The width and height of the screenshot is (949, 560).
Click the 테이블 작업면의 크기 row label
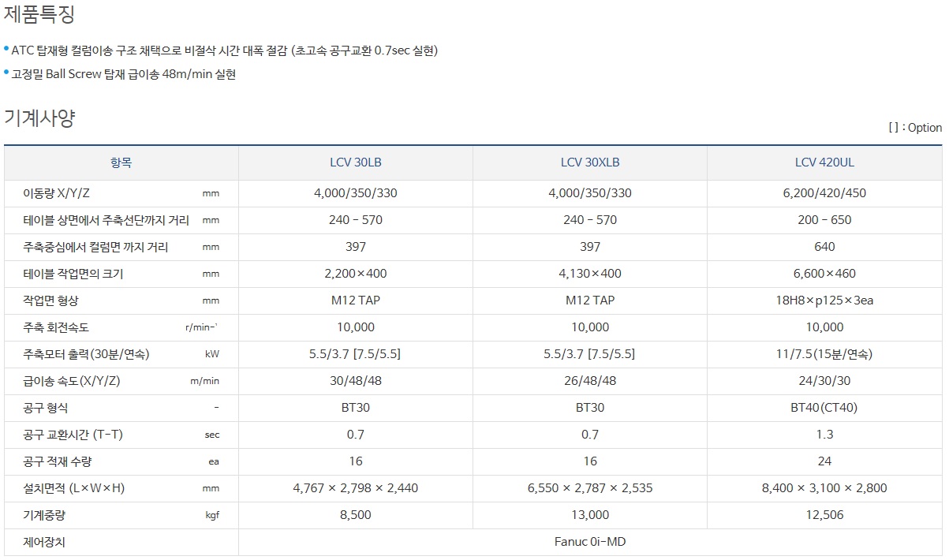74,274
